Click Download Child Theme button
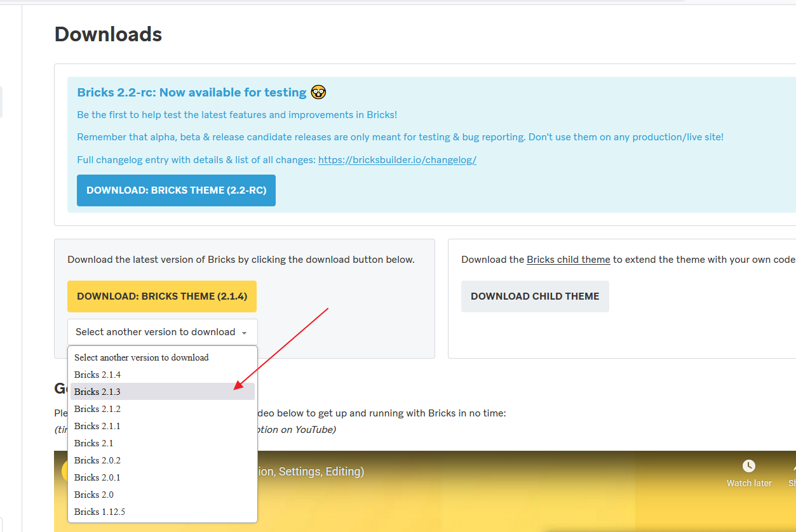The image size is (796, 532). 535,296
